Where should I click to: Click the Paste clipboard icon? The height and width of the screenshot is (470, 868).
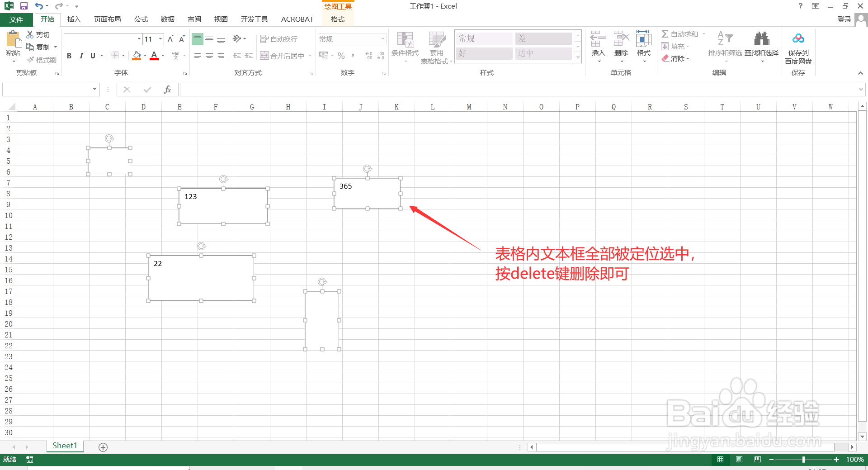(13, 39)
